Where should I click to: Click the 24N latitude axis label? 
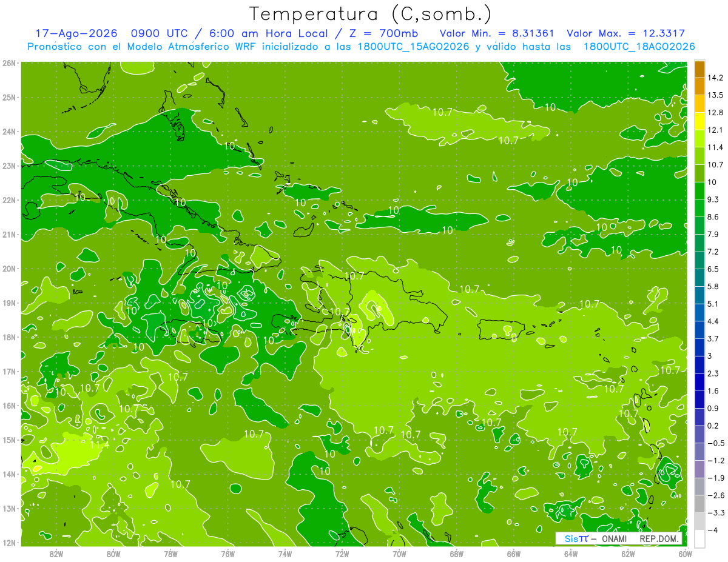[x=8, y=132]
